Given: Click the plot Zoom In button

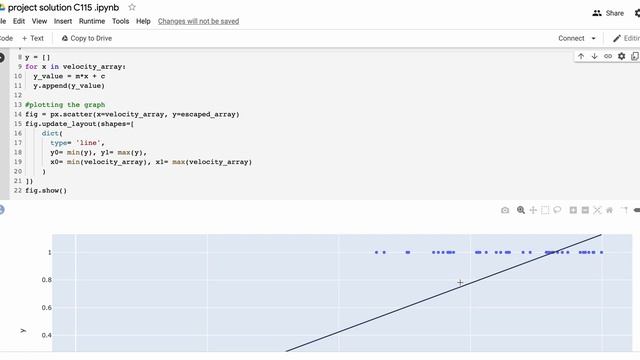Looking at the screenshot, I should (x=573, y=210).
